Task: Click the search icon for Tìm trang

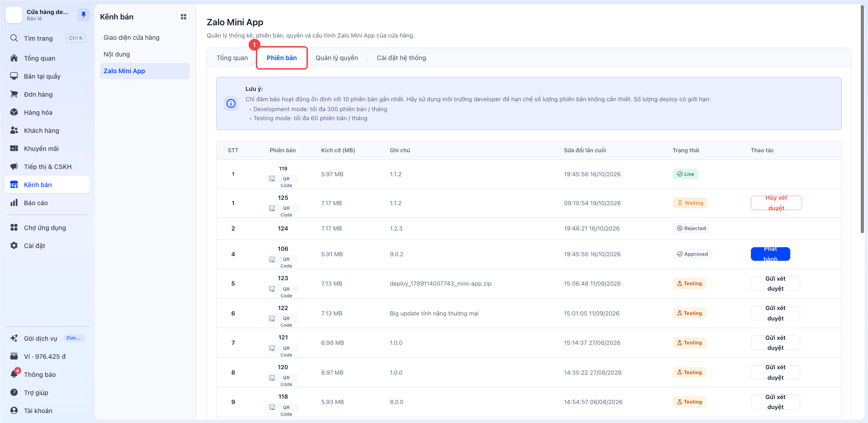Action: [14, 38]
